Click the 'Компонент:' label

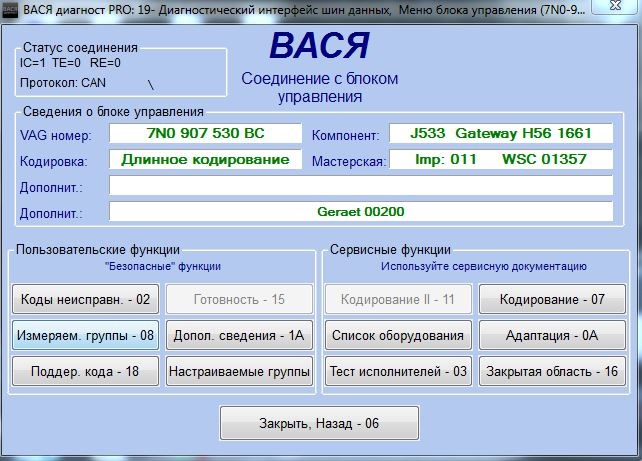coord(346,135)
